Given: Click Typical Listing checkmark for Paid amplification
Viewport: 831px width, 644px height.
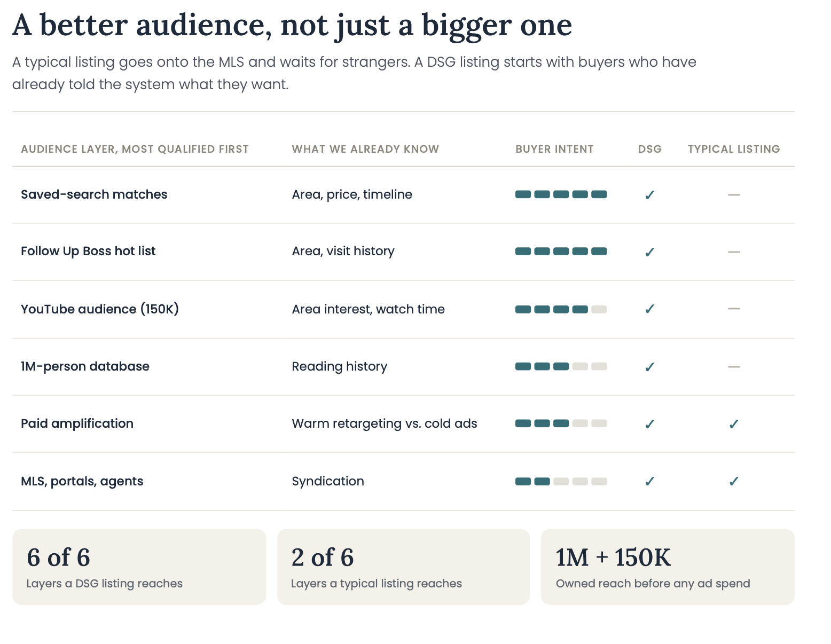Looking at the screenshot, I should [734, 424].
